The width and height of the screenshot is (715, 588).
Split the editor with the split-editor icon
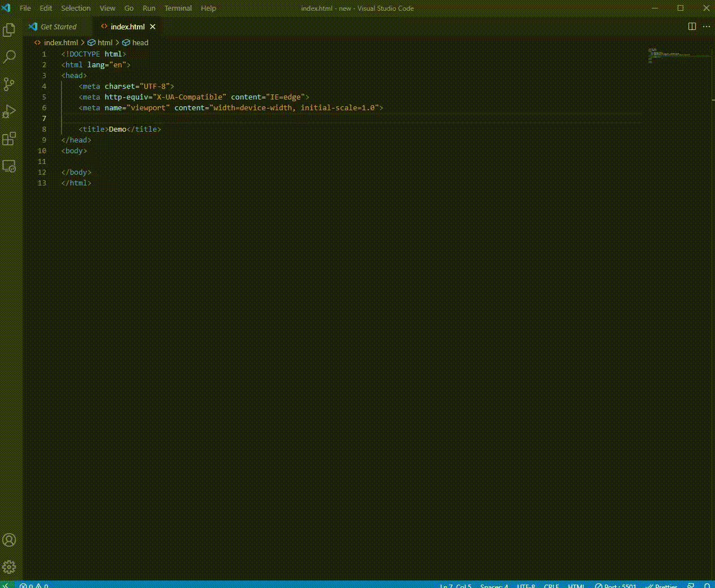click(691, 26)
